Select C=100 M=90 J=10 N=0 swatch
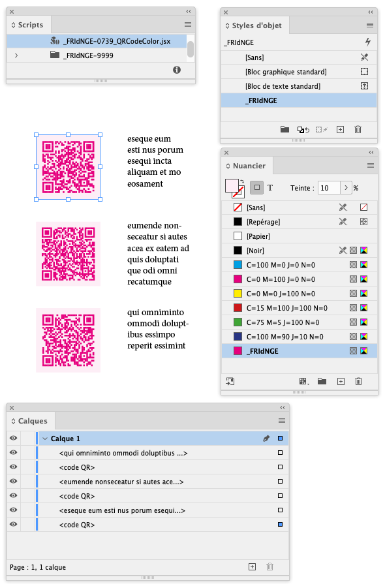Image resolution: width=385 pixels, height=588 pixels. tap(299, 337)
